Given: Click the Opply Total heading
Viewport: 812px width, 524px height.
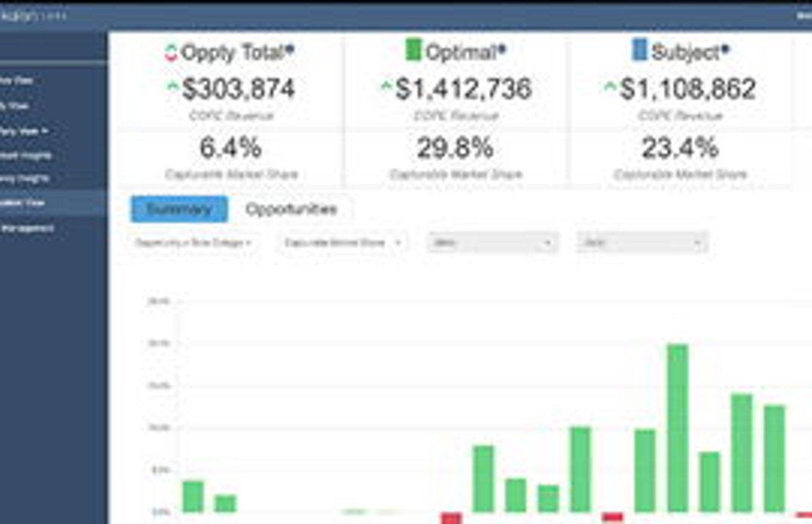Looking at the screenshot, I should coord(233,52).
